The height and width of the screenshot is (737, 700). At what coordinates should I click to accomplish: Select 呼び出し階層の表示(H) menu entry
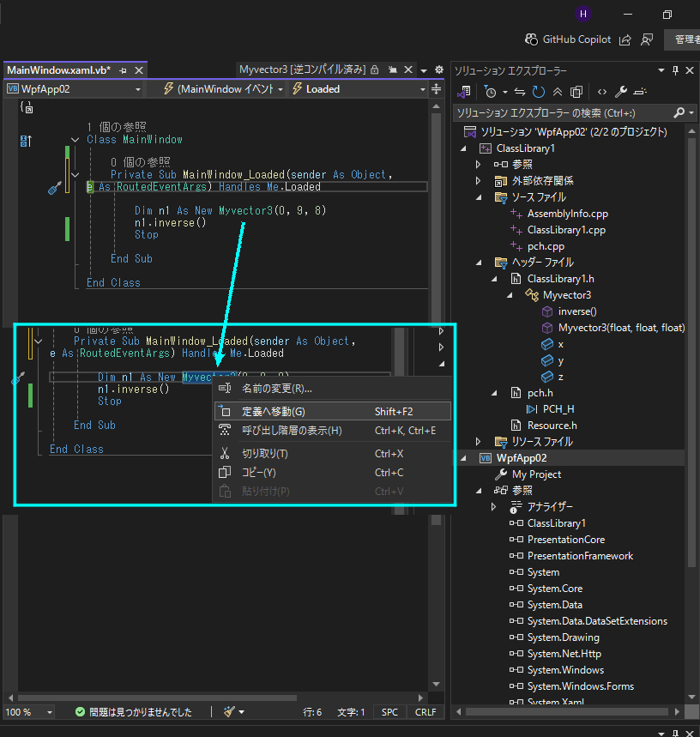333,431
